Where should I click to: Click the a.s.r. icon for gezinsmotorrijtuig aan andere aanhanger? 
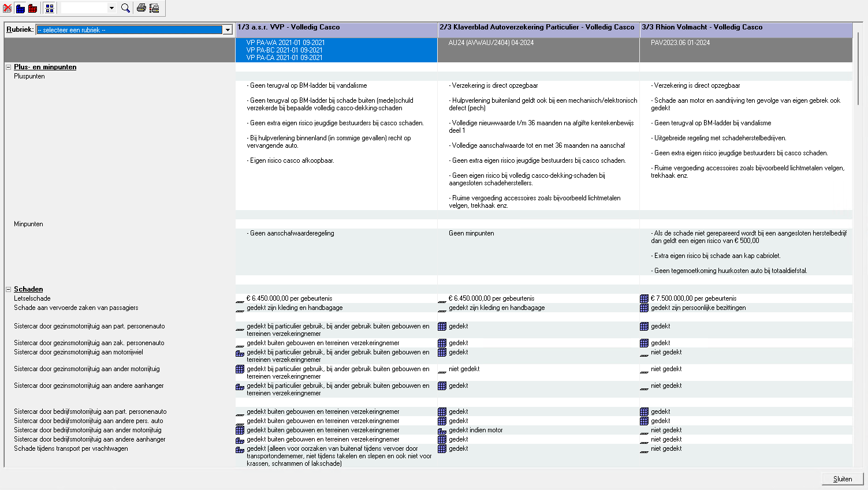(240, 386)
